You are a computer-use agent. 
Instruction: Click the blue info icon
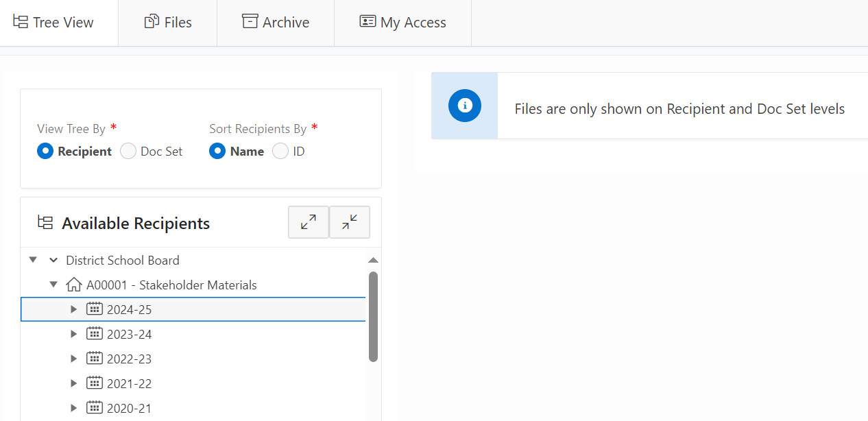click(x=465, y=106)
